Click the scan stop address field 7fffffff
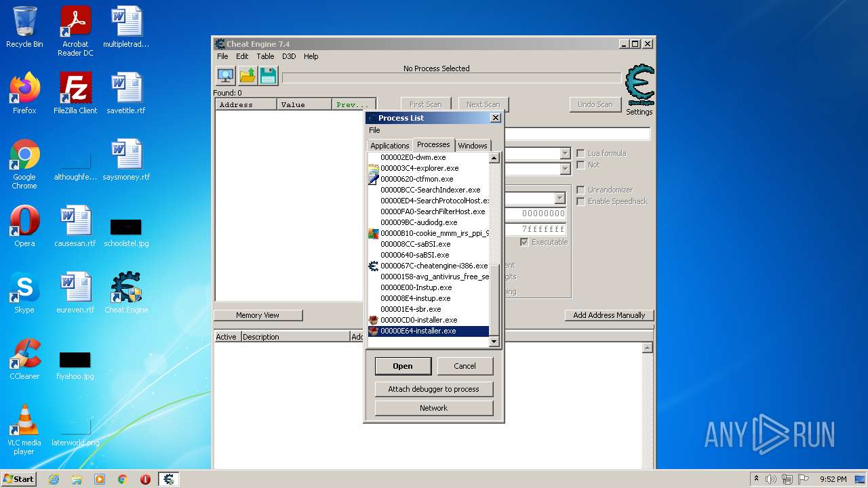 tap(536, 229)
